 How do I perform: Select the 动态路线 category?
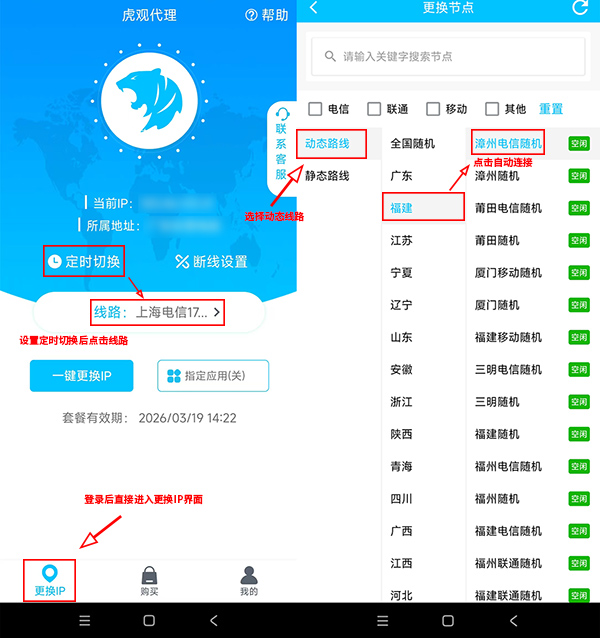[x=327, y=143]
